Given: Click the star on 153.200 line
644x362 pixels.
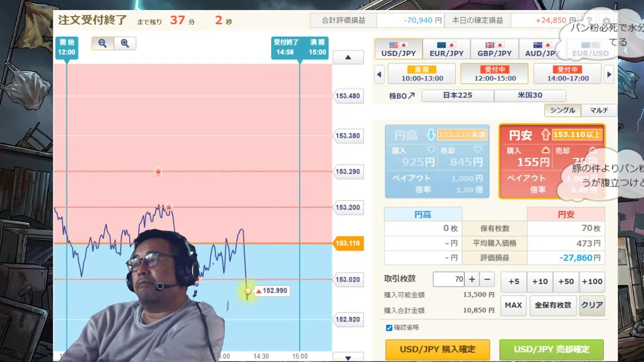Looking at the screenshot, I should 169,207.
